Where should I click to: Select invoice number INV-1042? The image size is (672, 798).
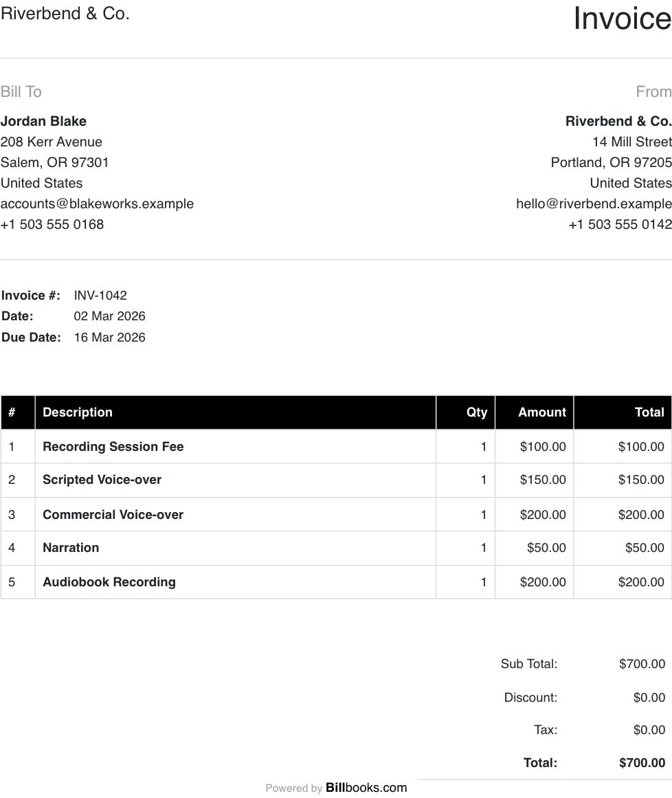[x=100, y=295]
